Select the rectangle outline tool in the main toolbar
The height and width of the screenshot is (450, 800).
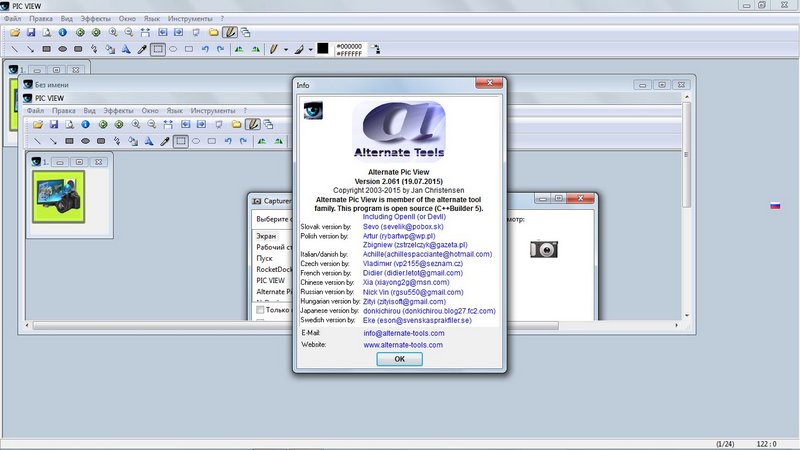(189, 49)
